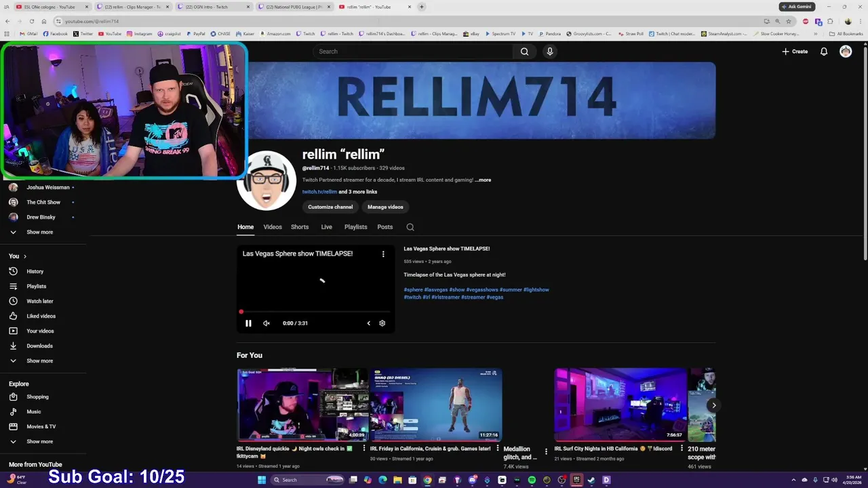Open the You section chevron
This screenshot has height=488, width=868.
25,256
